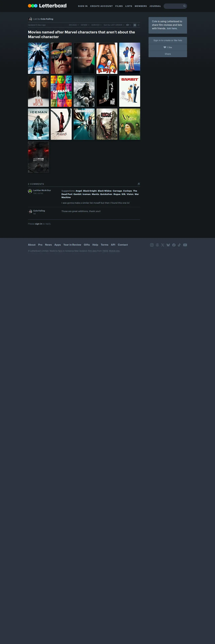215x644 pixels.
Task: Open the Silk suggestion link in the comment
Action: point(123,194)
